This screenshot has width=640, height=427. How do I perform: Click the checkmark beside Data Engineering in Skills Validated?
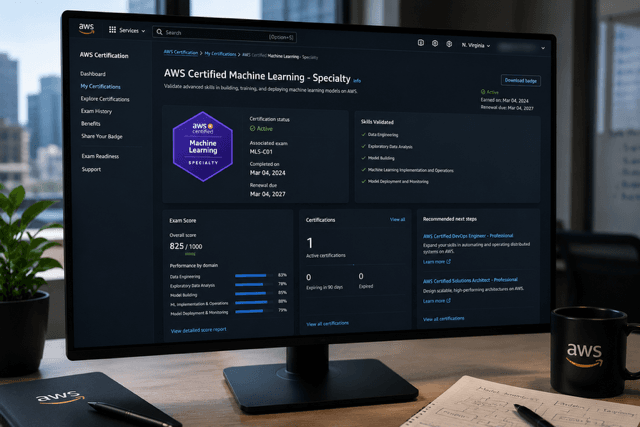coord(363,134)
